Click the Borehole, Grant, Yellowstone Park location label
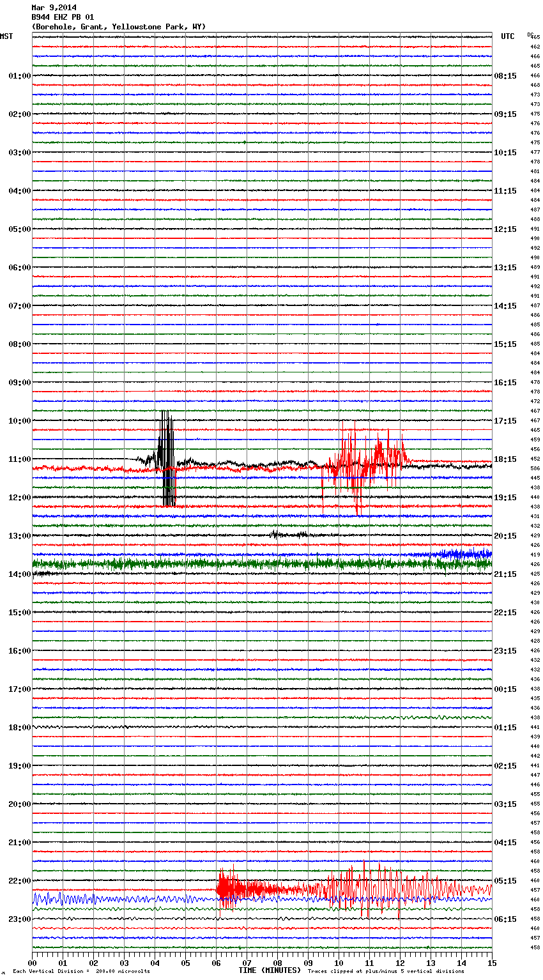Image resolution: width=543 pixels, height=980 pixels. 119,27
